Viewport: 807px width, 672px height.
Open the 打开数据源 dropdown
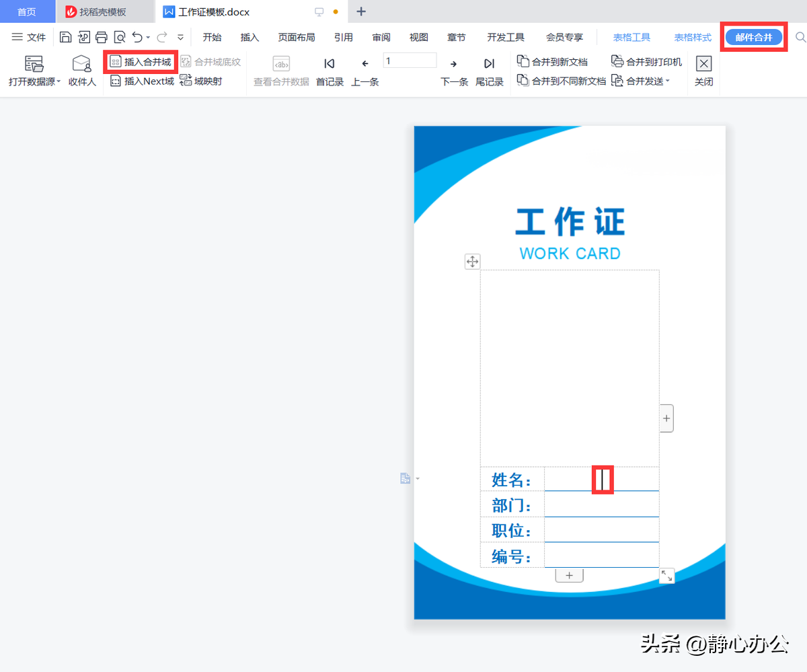point(34,72)
